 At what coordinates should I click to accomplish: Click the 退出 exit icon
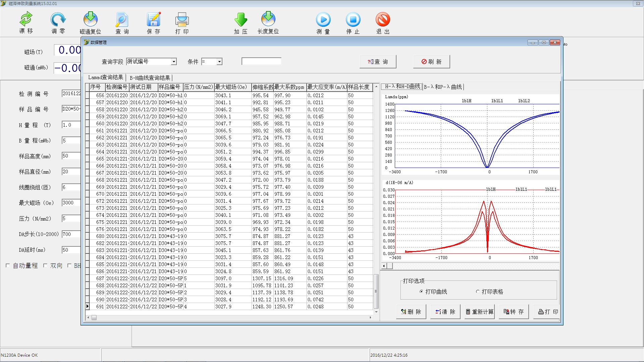[383, 19]
